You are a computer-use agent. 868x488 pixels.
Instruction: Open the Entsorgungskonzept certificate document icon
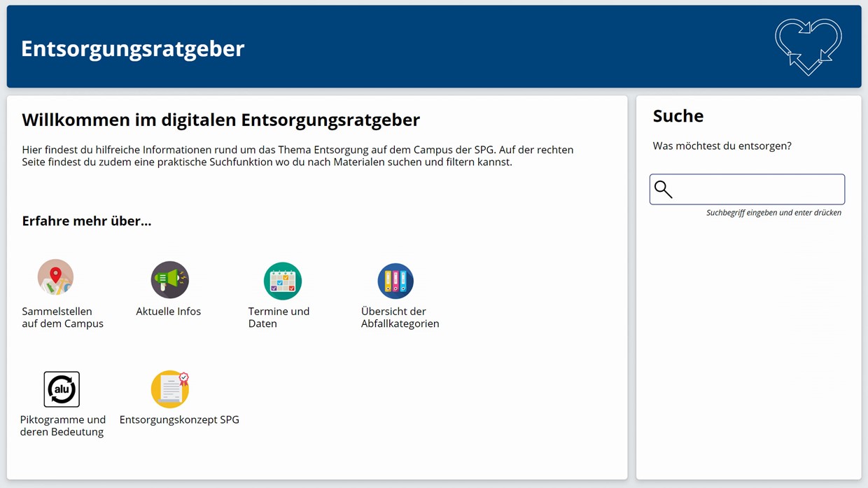pos(170,389)
